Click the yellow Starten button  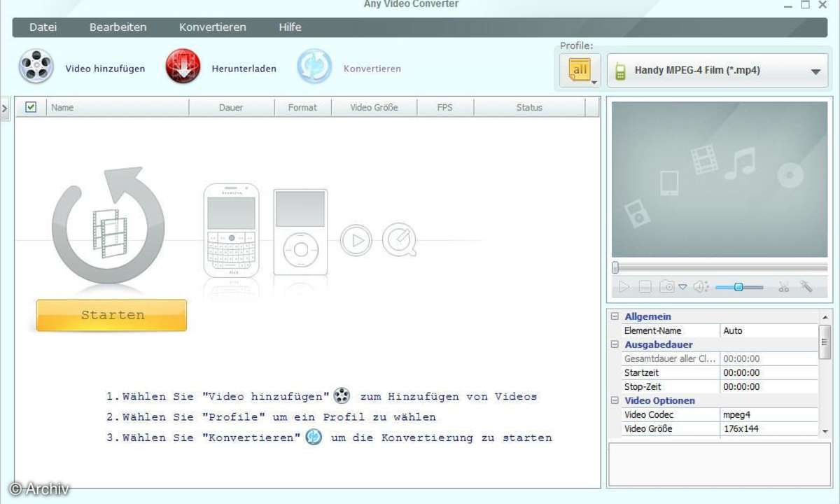(x=112, y=315)
